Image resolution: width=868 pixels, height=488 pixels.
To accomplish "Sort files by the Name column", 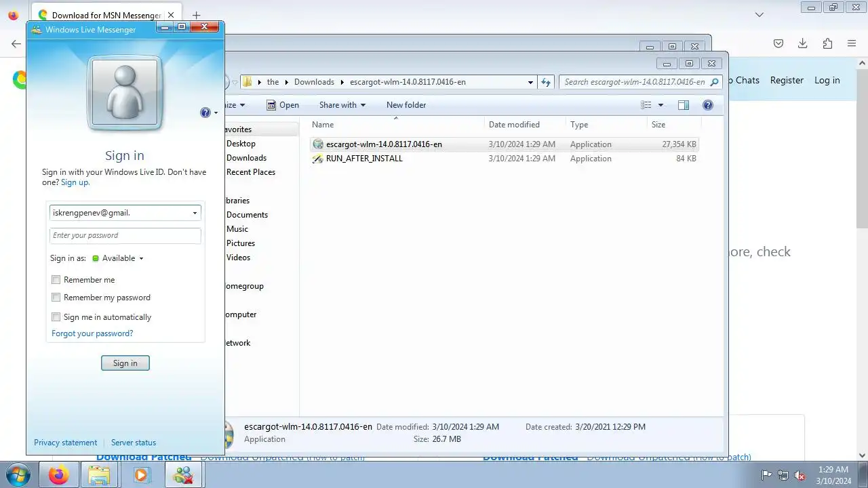I will click(397, 125).
